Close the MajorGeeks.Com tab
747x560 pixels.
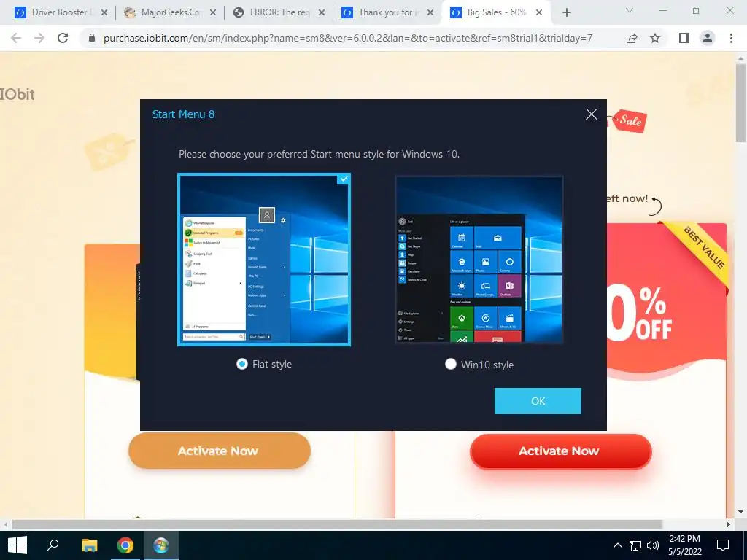pos(213,13)
